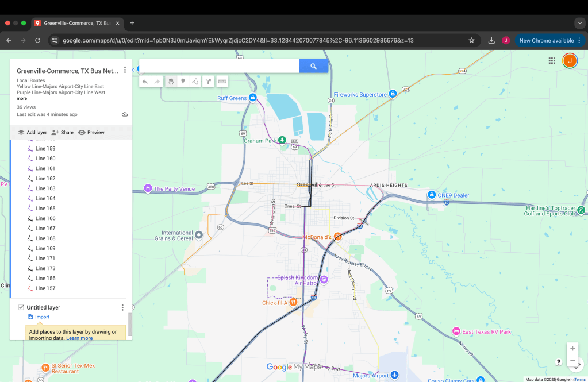The width and height of the screenshot is (588, 382).
Task: Expand description with the 'more' link
Action: click(21, 98)
